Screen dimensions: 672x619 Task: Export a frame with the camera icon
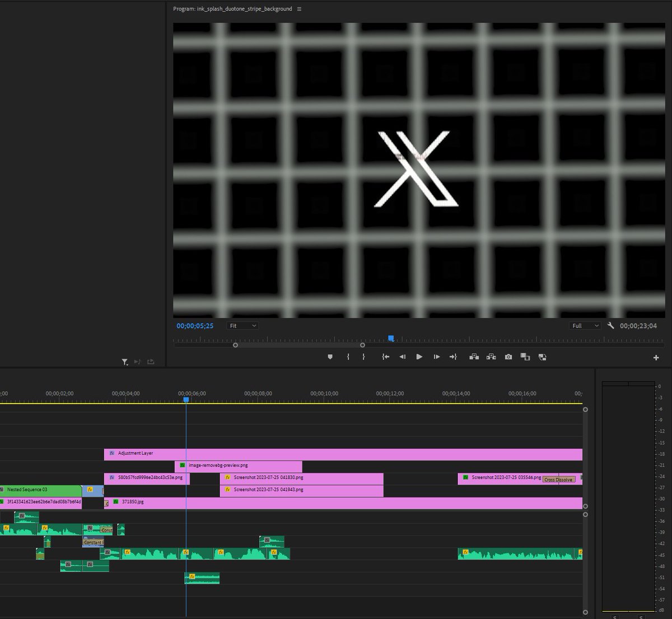tap(508, 357)
